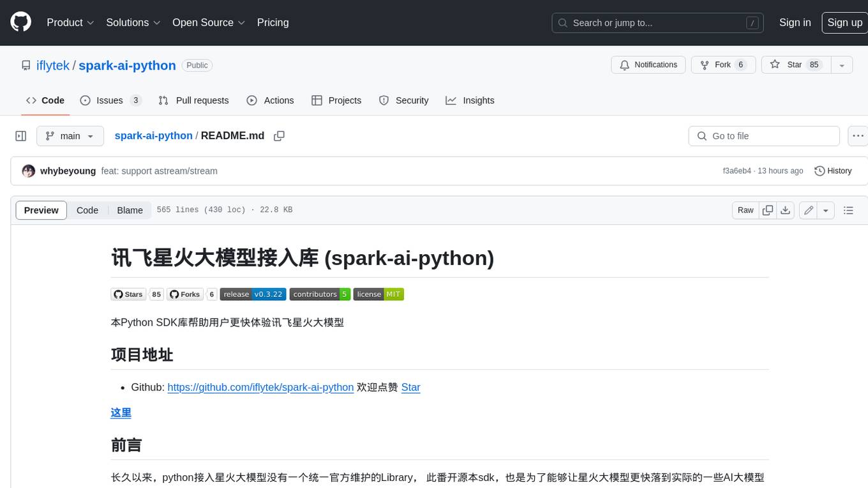Switch to the Code tab
Screen dimensions: 868x488
pos(45,100)
